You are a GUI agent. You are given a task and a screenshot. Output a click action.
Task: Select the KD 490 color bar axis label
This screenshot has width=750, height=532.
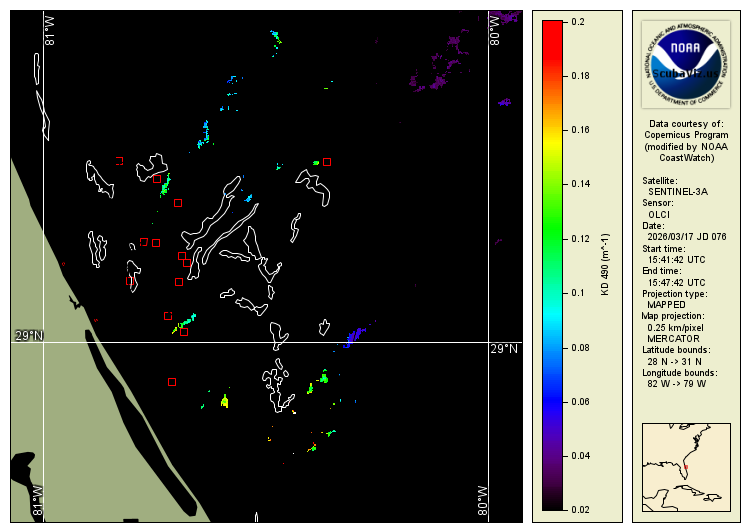[x=604, y=266]
